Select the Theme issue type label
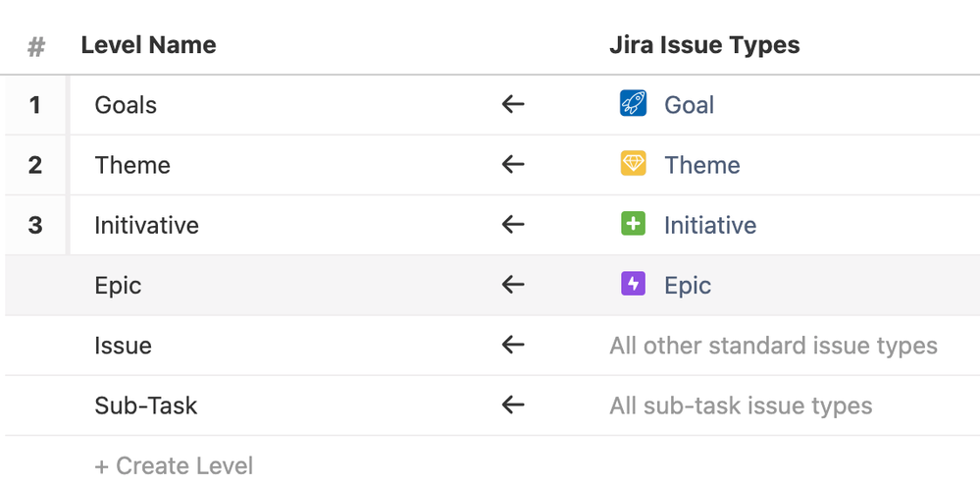 (x=701, y=165)
